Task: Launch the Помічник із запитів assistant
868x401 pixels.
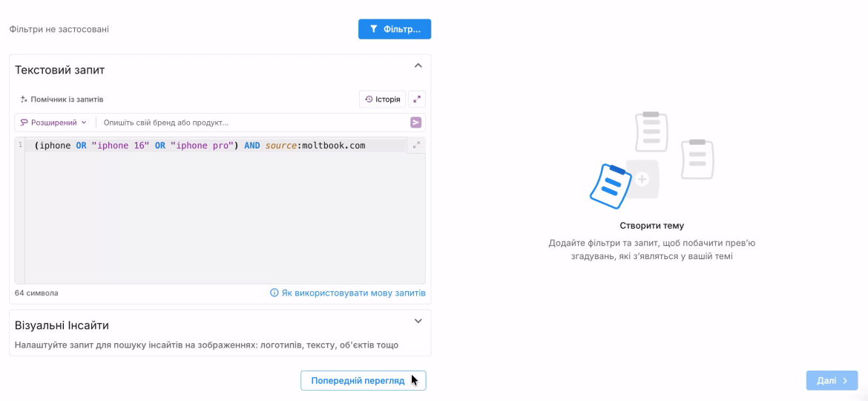Action: (x=62, y=100)
